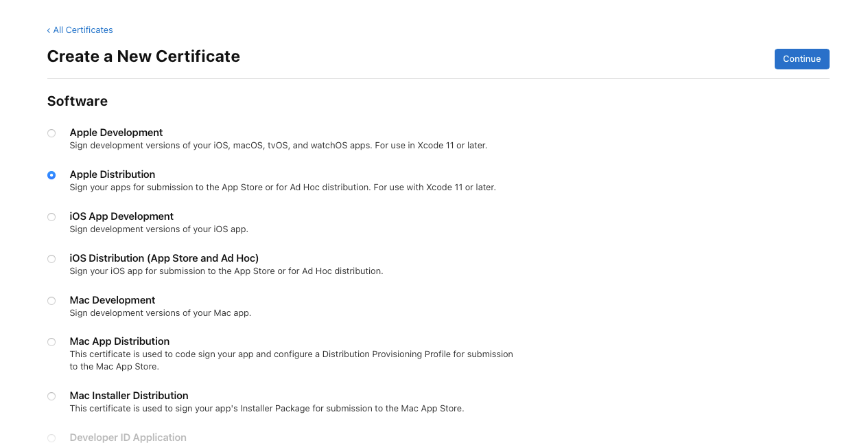Click the selected Apple Distribution radio circle

51,175
